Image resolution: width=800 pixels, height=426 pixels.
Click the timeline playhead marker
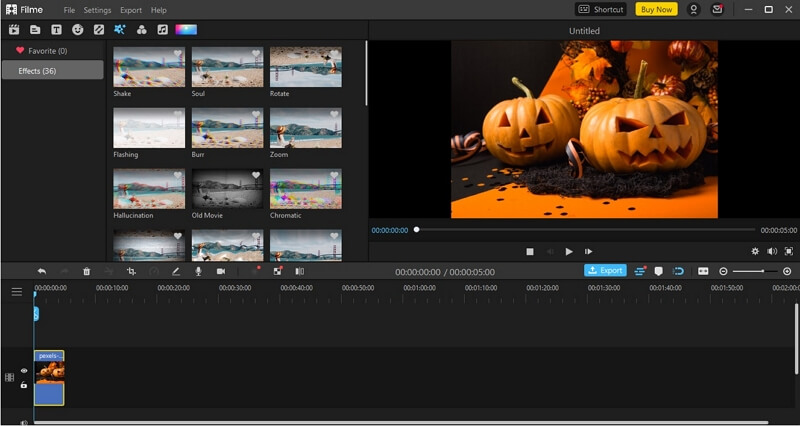[x=35, y=294]
